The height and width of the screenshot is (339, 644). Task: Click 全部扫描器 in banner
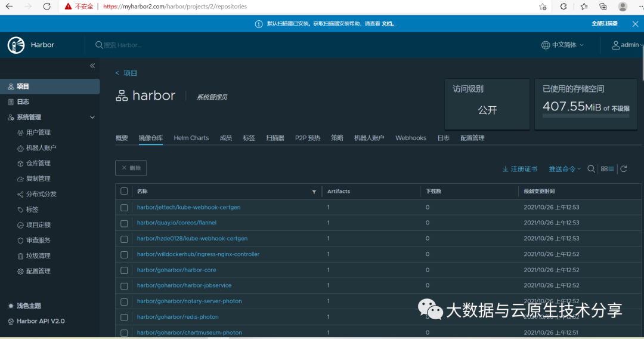(604, 23)
